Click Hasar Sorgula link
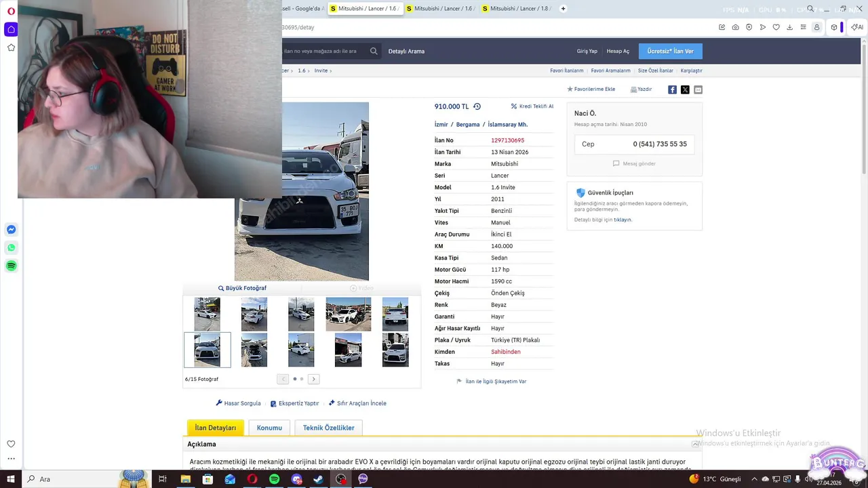Screen dimensions: 868x488 tap(238, 403)
